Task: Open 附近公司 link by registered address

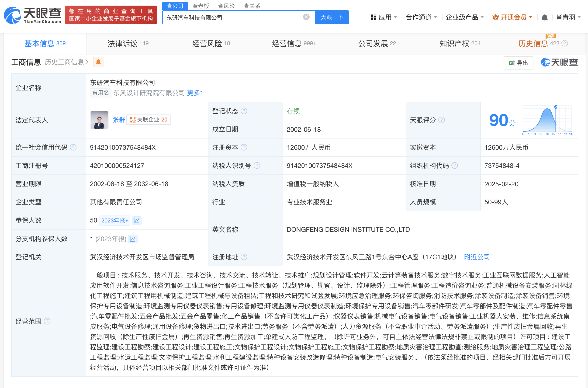Action: pyautogui.click(x=477, y=257)
